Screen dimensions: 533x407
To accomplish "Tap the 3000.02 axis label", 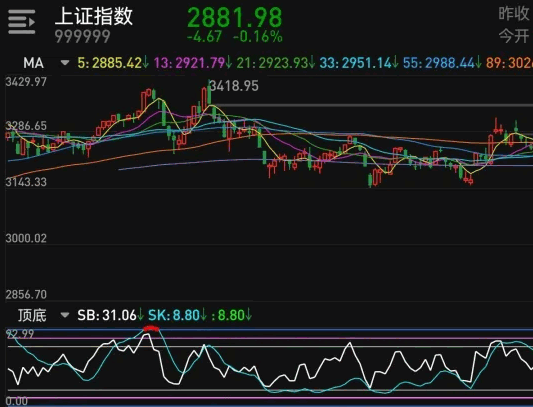I will (x=26, y=238).
